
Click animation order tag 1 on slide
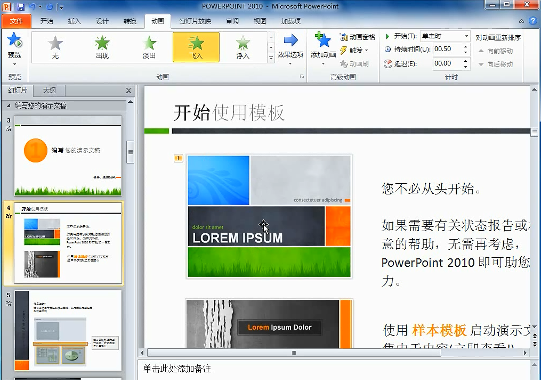click(x=178, y=158)
